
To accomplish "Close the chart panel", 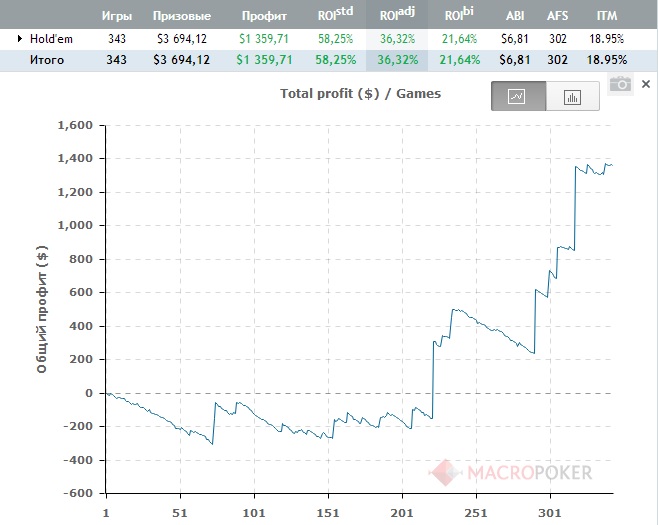I will (x=646, y=84).
